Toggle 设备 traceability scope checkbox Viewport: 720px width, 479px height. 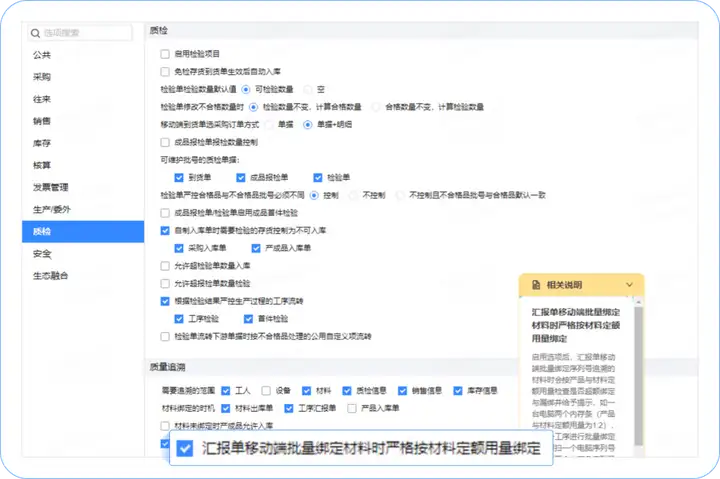coord(266,391)
